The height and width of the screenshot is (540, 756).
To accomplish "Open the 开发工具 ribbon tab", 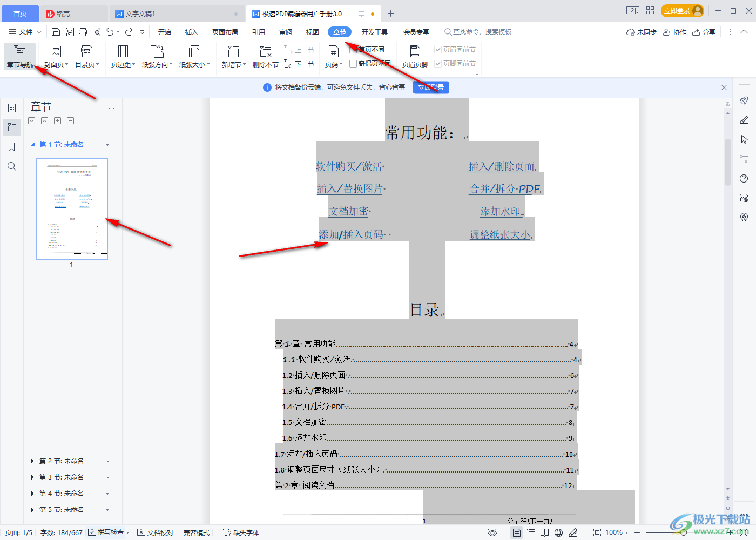I will (375, 32).
